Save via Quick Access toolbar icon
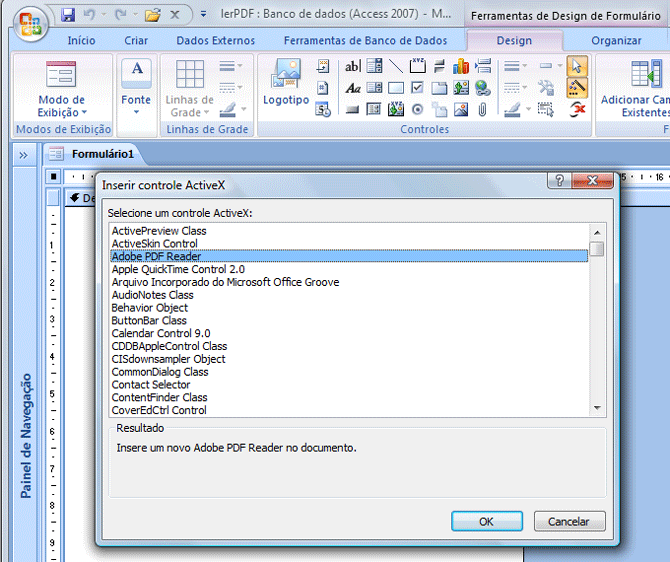Screen dimensions: 670x562 pyautogui.click(x=68, y=15)
